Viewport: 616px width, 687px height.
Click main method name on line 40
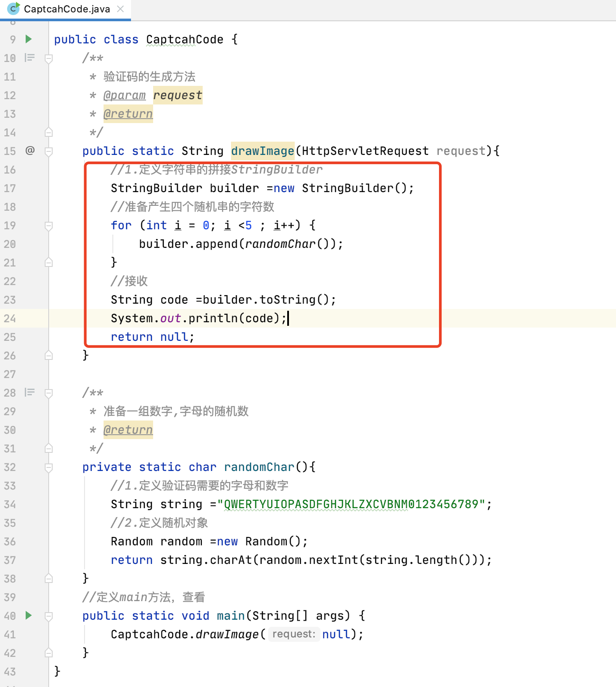pos(231,616)
